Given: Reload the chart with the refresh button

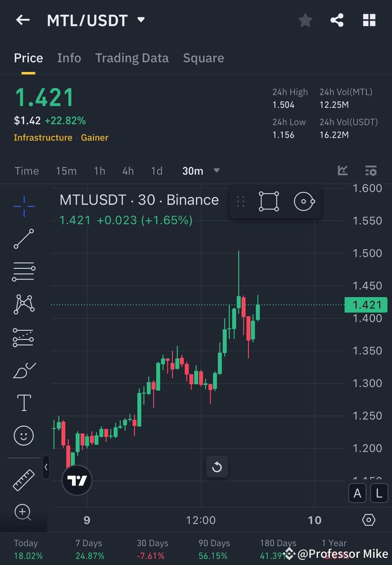Looking at the screenshot, I should pyautogui.click(x=217, y=467).
